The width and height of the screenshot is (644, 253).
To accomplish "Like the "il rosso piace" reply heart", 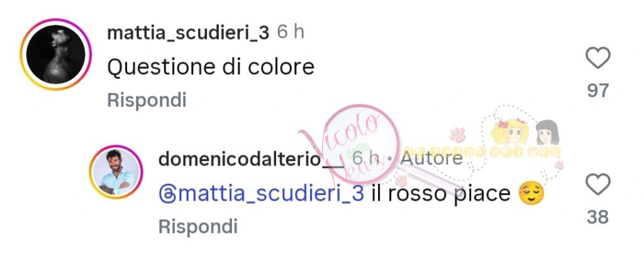I will (x=597, y=184).
